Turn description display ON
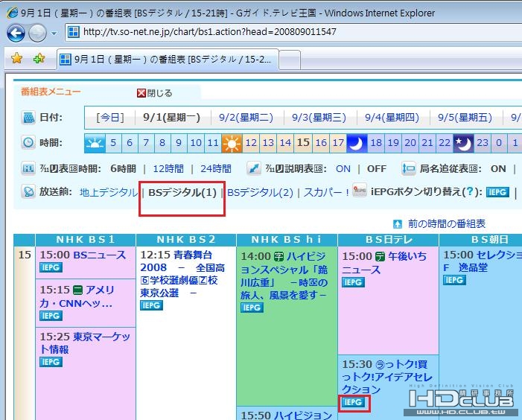 343,169
